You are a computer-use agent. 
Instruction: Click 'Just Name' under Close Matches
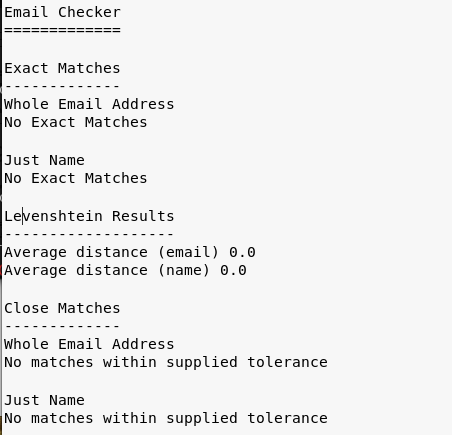[44, 400]
